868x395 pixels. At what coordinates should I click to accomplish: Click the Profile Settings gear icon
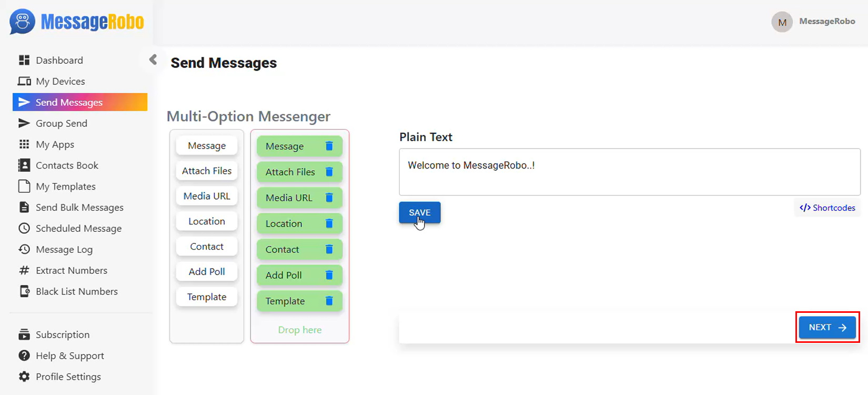[x=24, y=377]
